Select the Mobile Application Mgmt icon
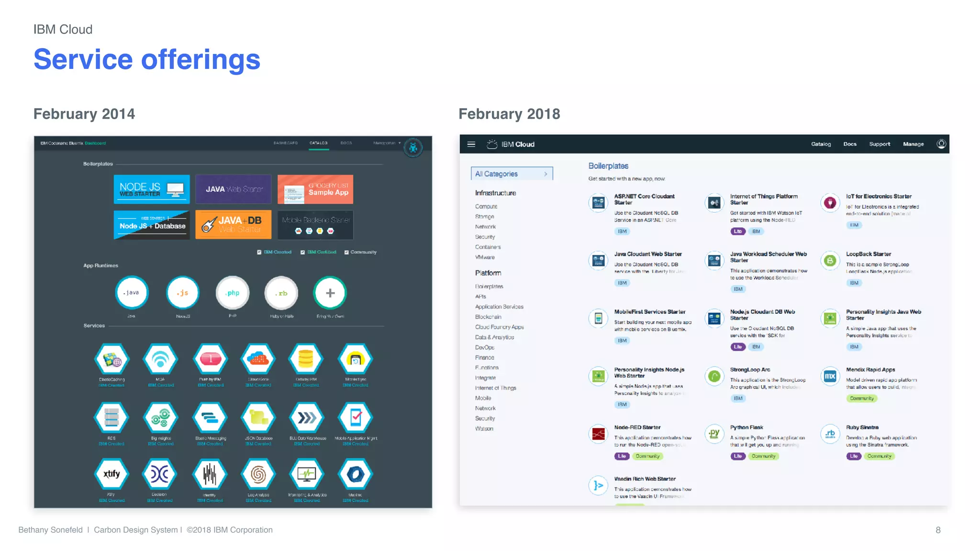 click(355, 418)
